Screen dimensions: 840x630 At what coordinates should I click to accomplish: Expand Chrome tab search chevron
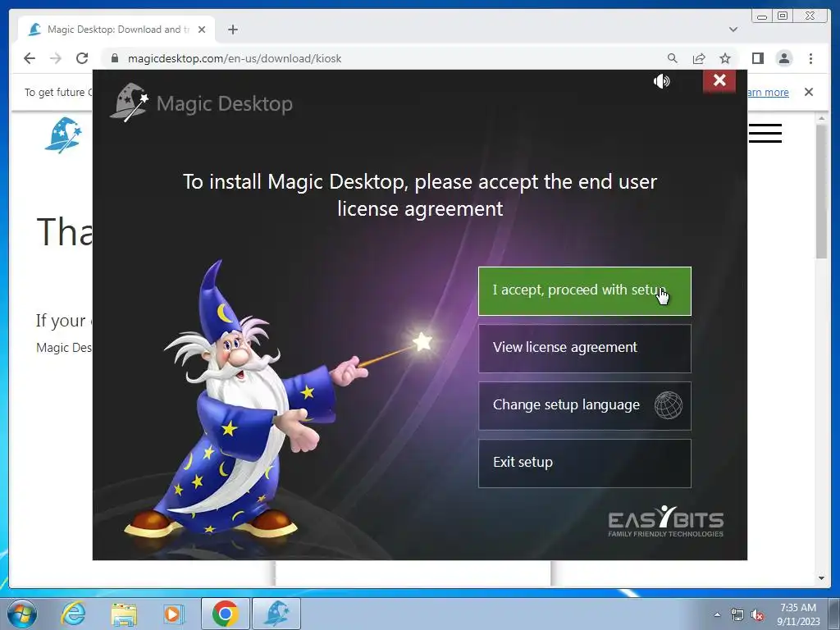(733, 30)
